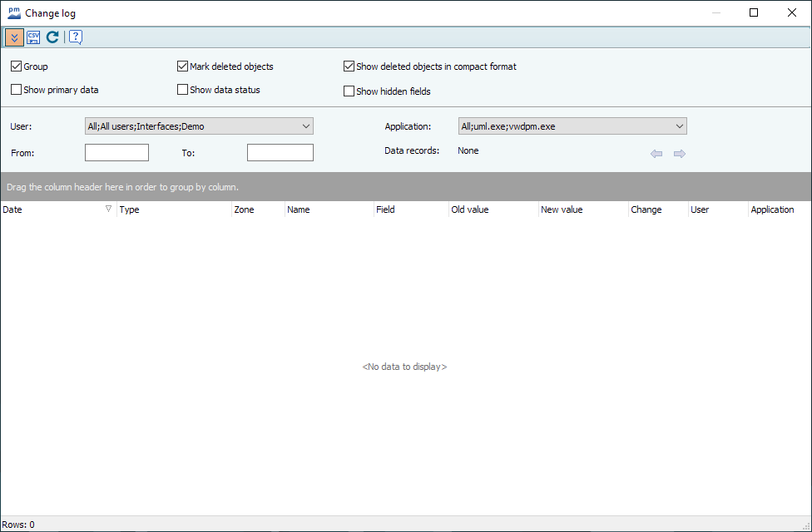
Task: Check the Show hidden fields box
Action: (x=349, y=91)
